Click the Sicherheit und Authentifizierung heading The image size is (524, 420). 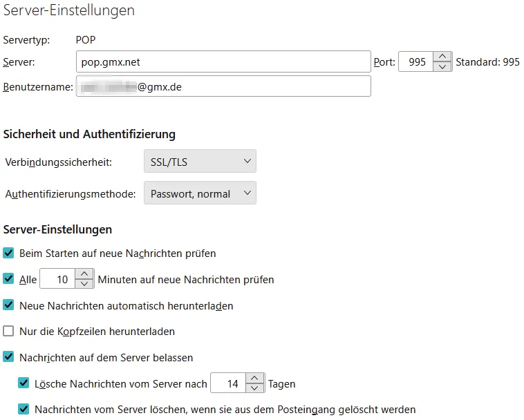[89, 134]
